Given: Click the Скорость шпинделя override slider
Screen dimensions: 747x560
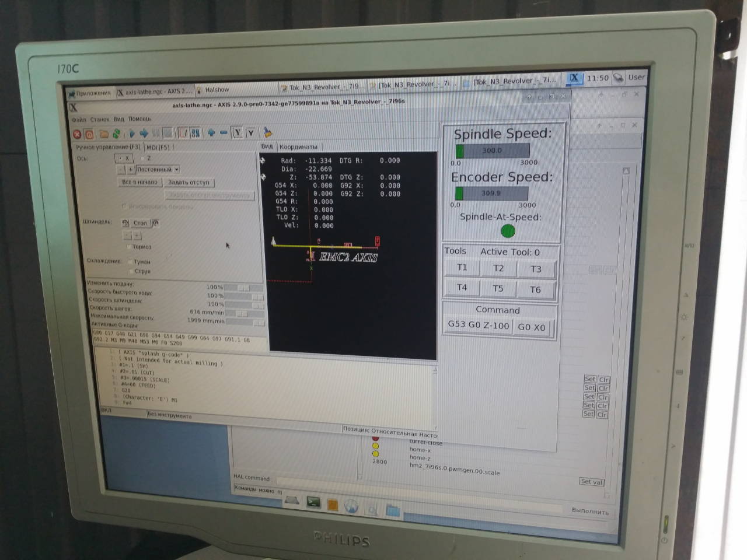Looking at the screenshot, I should click(245, 304).
